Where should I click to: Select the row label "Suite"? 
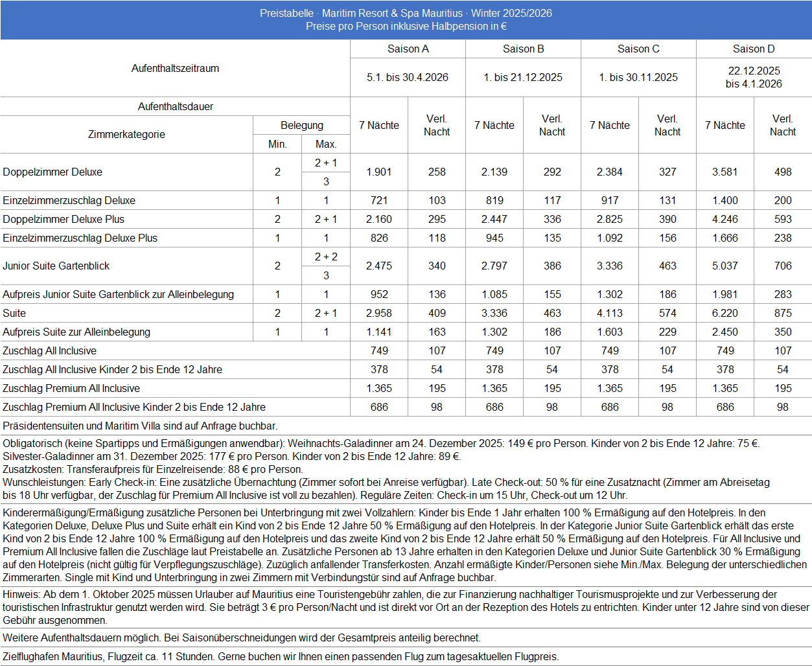pos(14,313)
